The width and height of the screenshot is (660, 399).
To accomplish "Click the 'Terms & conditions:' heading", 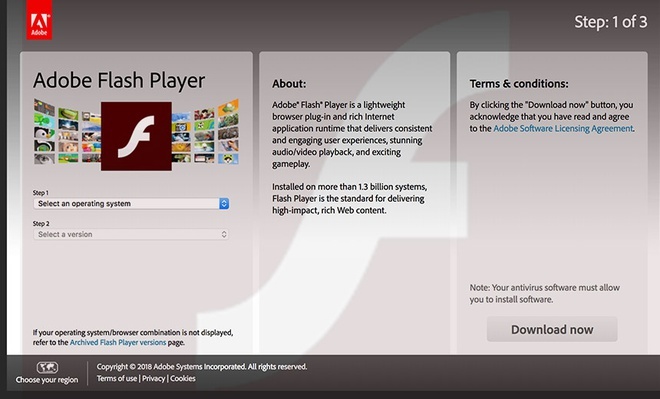I will (x=519, y=84).
